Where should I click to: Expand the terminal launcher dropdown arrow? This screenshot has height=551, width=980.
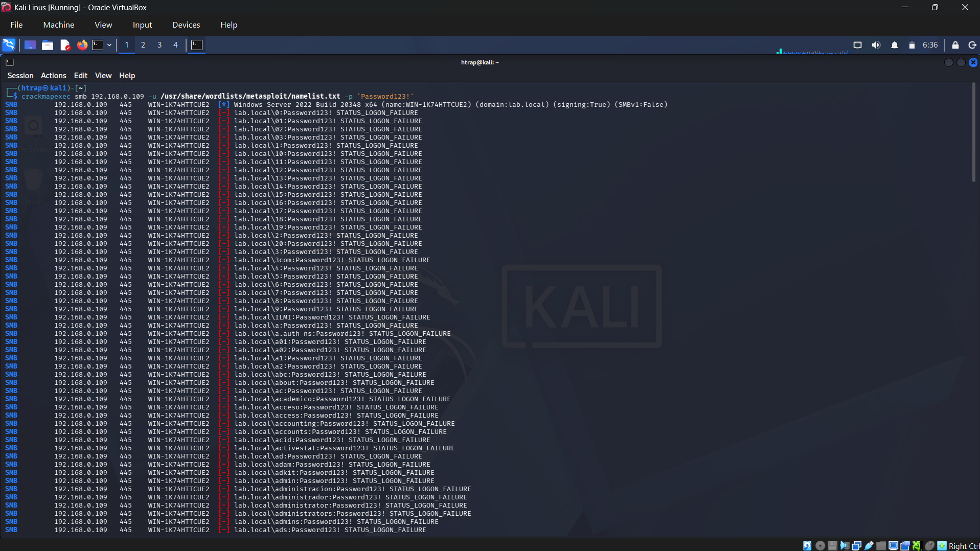tap(109, 45)
